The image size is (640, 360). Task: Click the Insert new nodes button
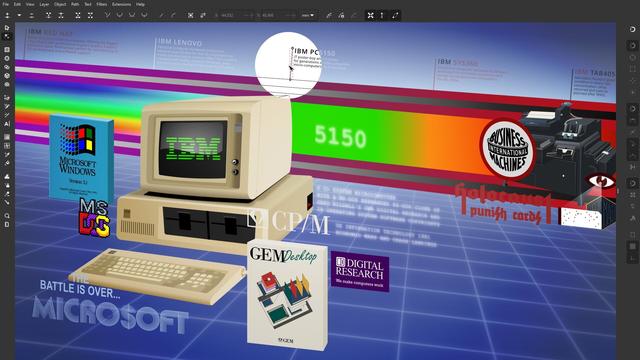tap(7, 15)
